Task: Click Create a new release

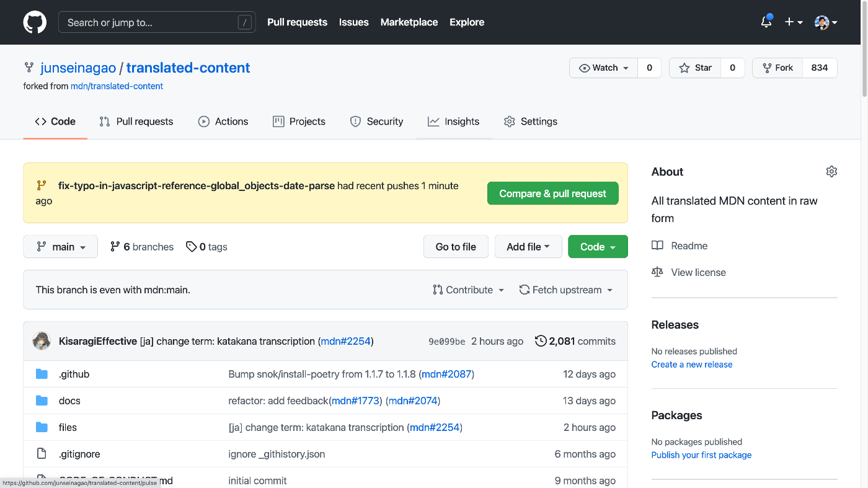Action: pos(692,365)
